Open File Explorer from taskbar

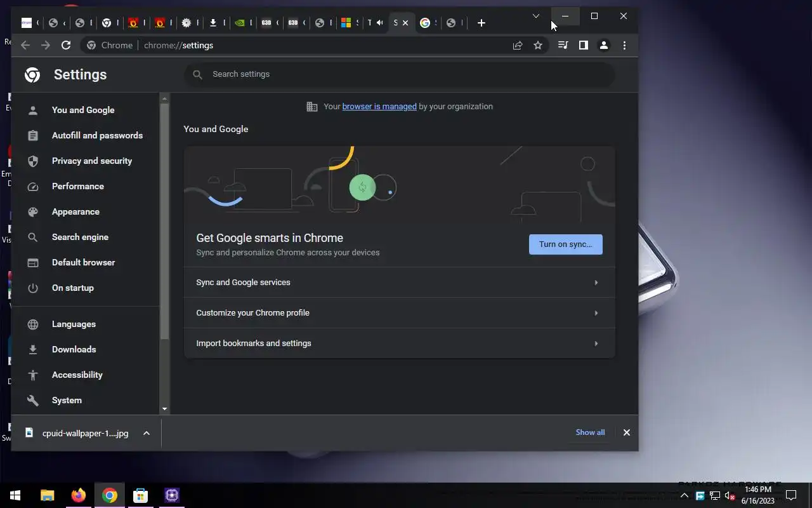(48, 495)
